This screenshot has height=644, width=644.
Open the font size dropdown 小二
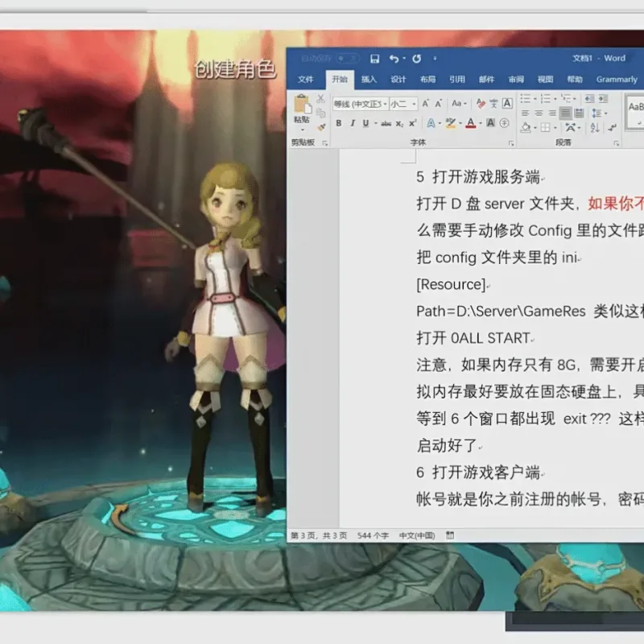click(x=403, y=104)
